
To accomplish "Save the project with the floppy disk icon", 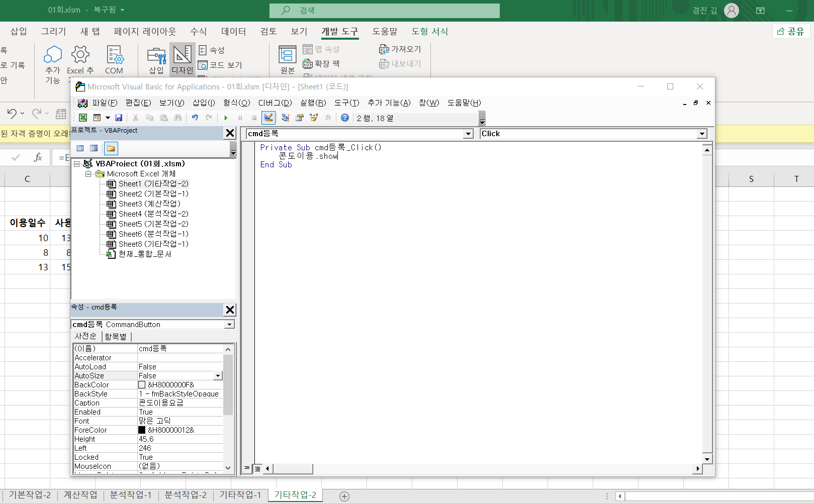I will coord(119,118).
